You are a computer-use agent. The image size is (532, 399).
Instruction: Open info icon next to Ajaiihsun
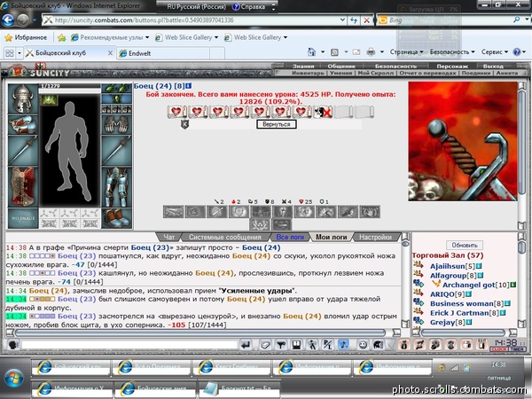point(479,266)
